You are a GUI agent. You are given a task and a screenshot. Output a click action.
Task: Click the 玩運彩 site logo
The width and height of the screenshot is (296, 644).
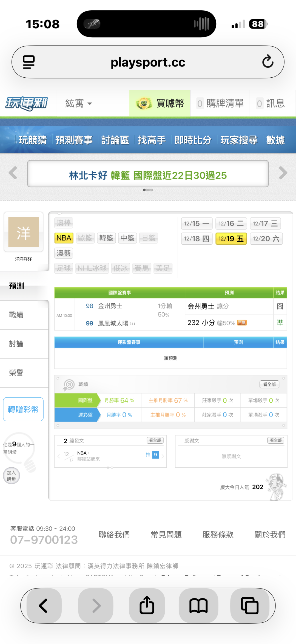27,103
